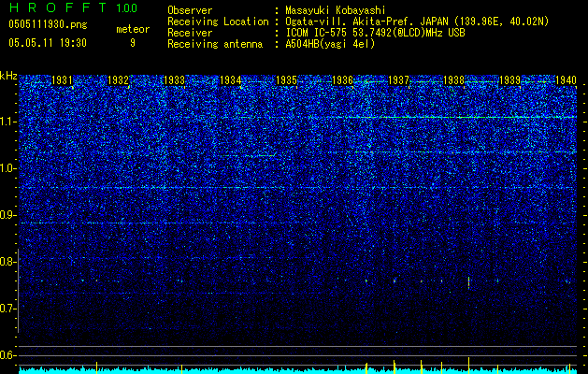Click the 1933 time label
The image size is (588, 374).
(174, 80)
